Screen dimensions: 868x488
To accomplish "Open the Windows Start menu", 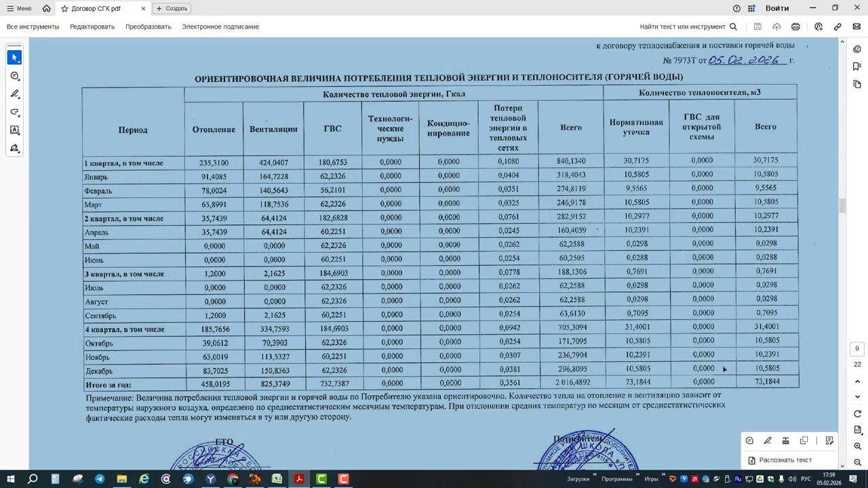I will 10,479.
